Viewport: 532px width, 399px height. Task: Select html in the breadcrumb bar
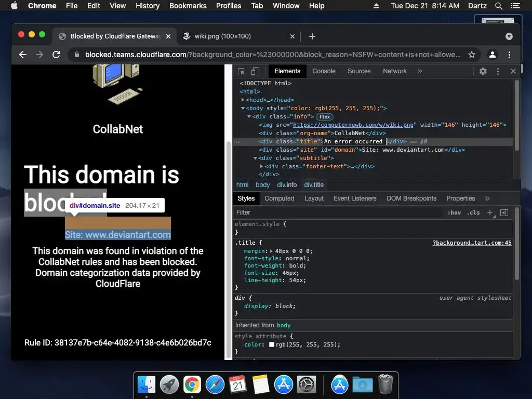pos(242,185)
